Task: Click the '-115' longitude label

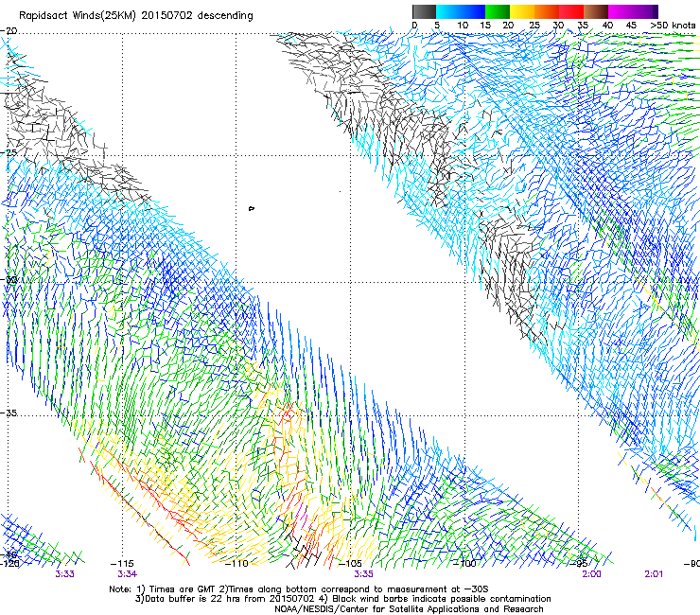Action: point(121,563)
